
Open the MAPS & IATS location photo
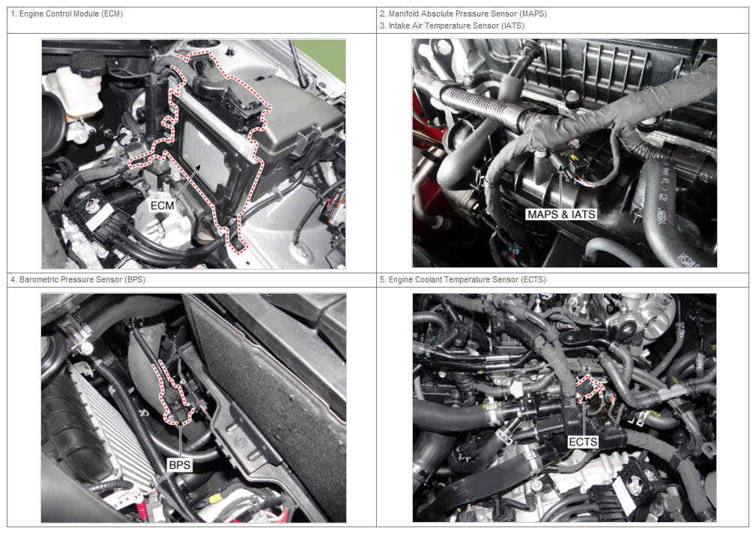click(x=564, y=153)
